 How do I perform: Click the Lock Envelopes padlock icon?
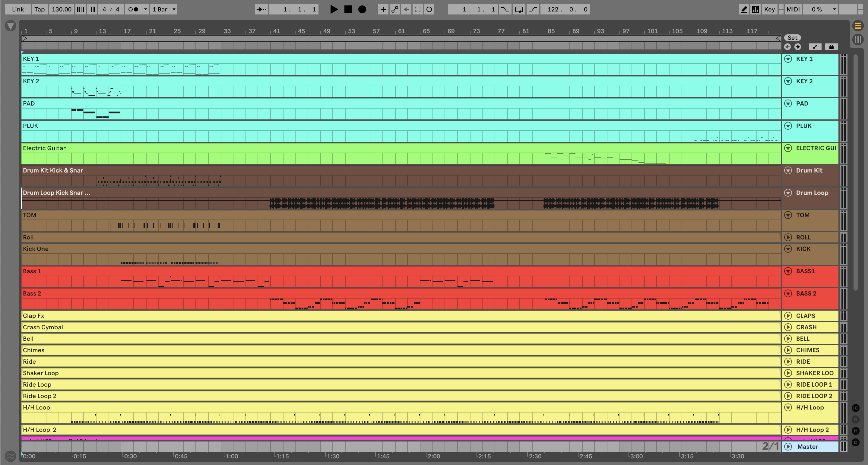pos(831,47)
